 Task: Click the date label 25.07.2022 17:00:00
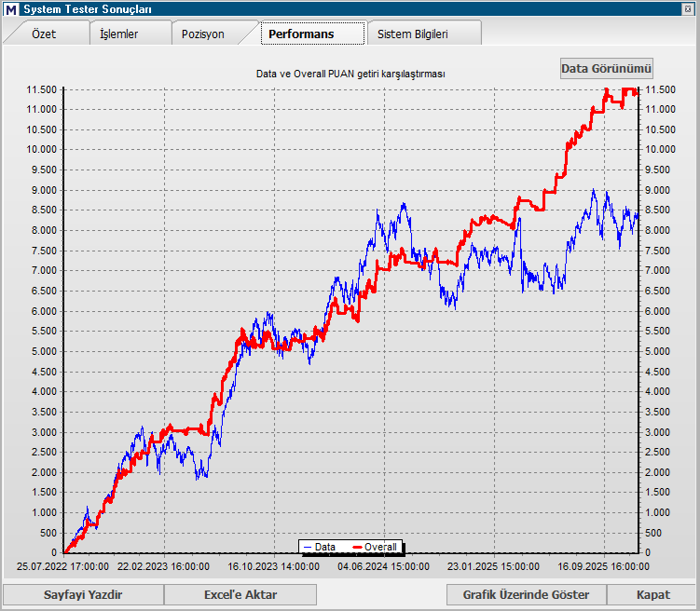pyautogui.click(x=62, y=566)
